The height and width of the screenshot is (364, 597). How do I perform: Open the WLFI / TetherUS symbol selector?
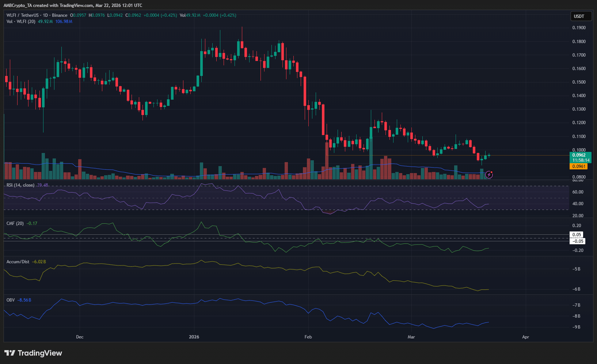(22, 15)
